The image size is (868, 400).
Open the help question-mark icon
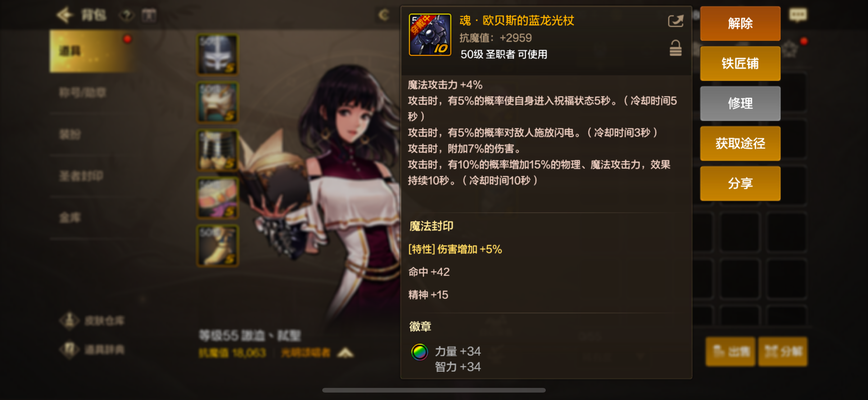[x=126, y=15]
